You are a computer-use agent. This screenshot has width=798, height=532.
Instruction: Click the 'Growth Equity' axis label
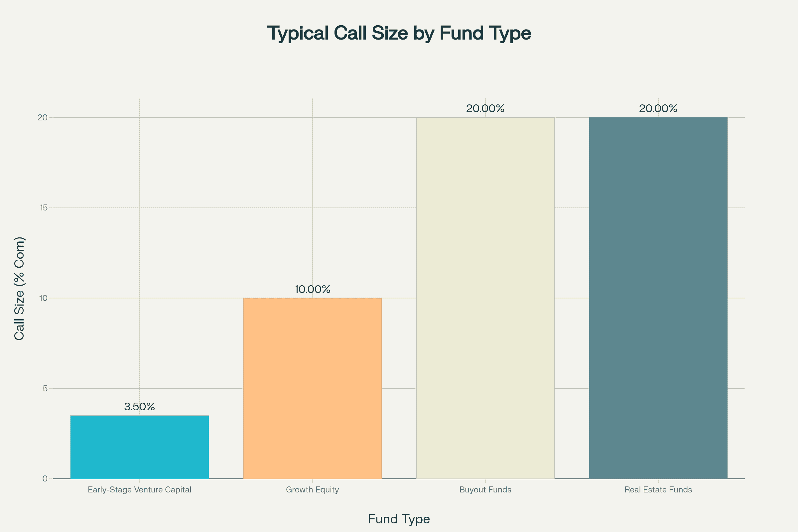pyautogui.click(x=312, y=489)
